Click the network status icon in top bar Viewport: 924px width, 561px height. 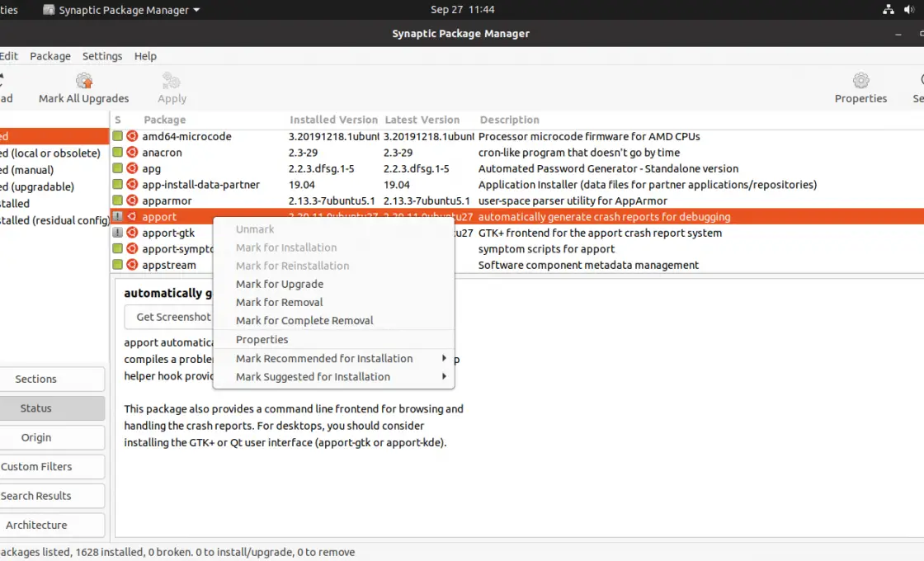888,9
